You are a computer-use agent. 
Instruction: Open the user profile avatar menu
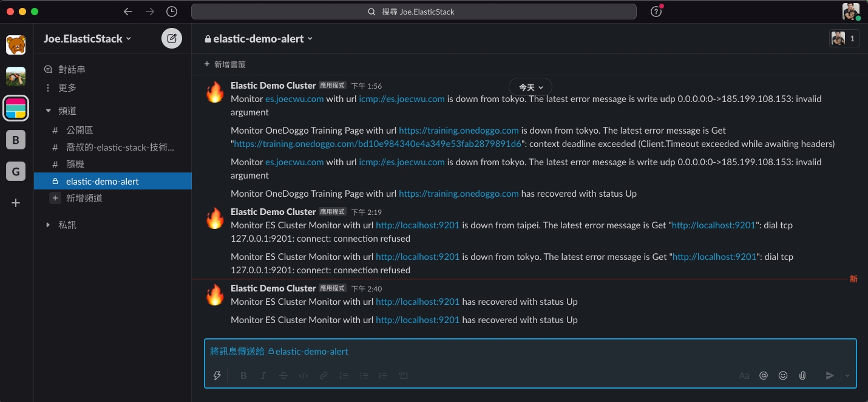coord(850,12)
